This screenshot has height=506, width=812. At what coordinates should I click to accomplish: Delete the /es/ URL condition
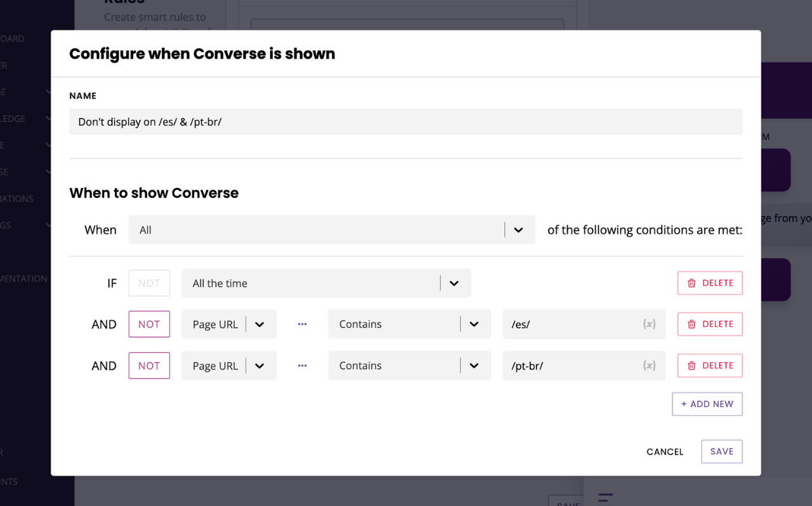pos(710,324)
